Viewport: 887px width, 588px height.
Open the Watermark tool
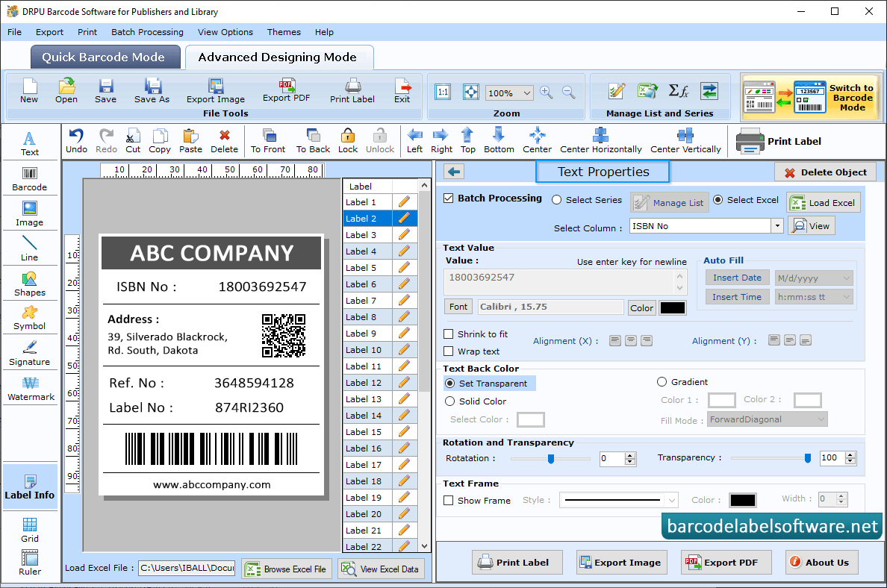(31, 389)
